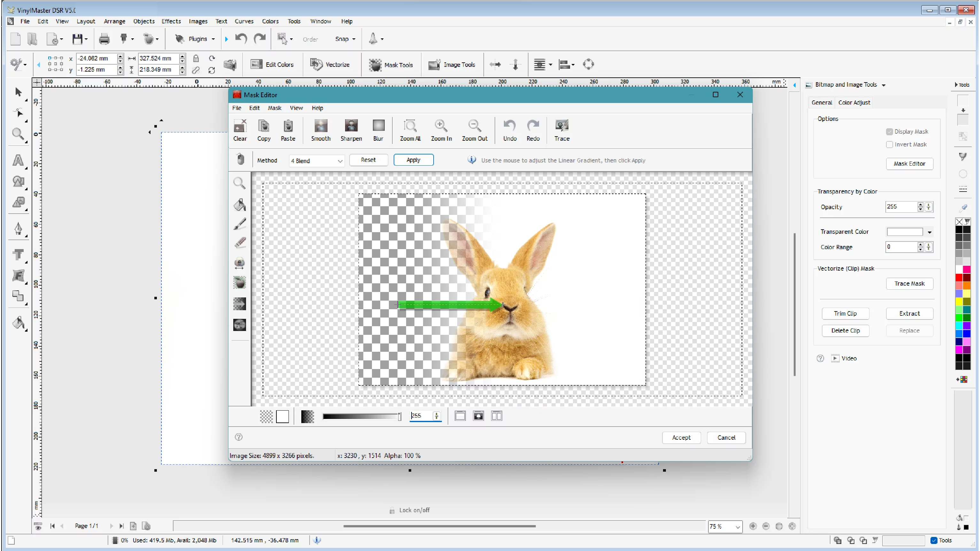This screenshot has height=551, width=980.
Task: Select the linear gradient arrow tool
Action: tap(239, 303)
